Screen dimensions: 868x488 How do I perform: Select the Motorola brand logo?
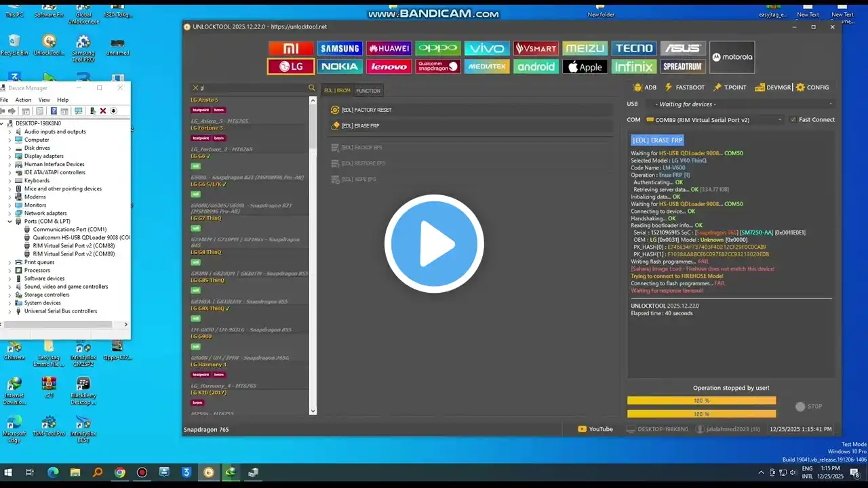point(732,57)
